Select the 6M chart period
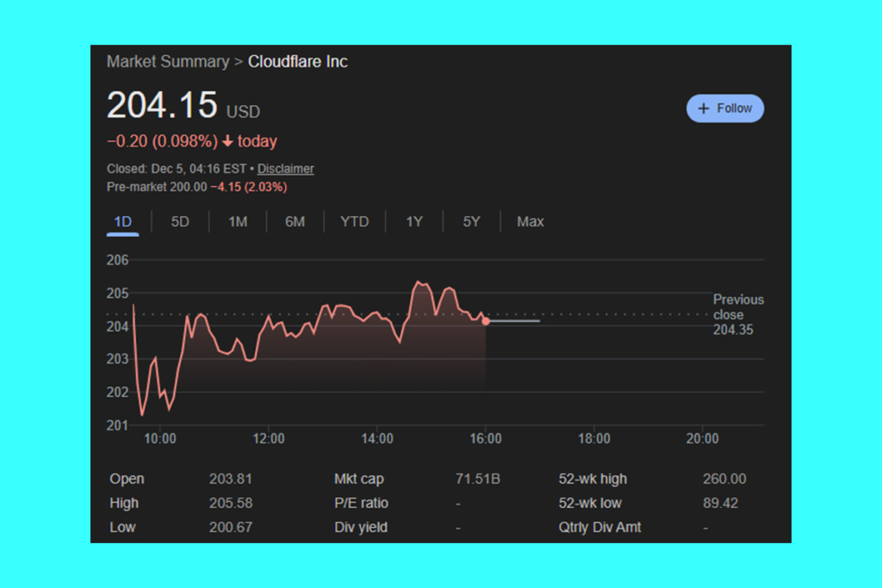 click(295, 221)
